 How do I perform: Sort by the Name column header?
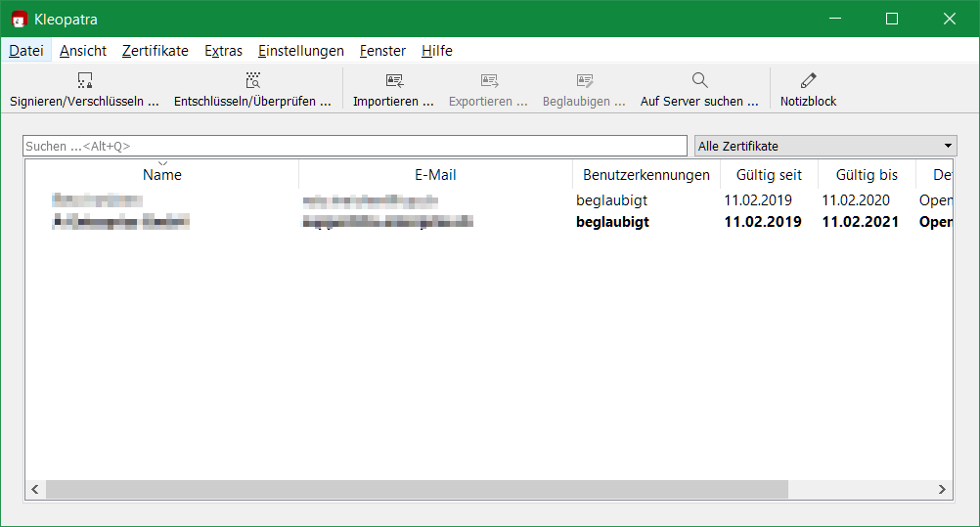click(162, 174)
